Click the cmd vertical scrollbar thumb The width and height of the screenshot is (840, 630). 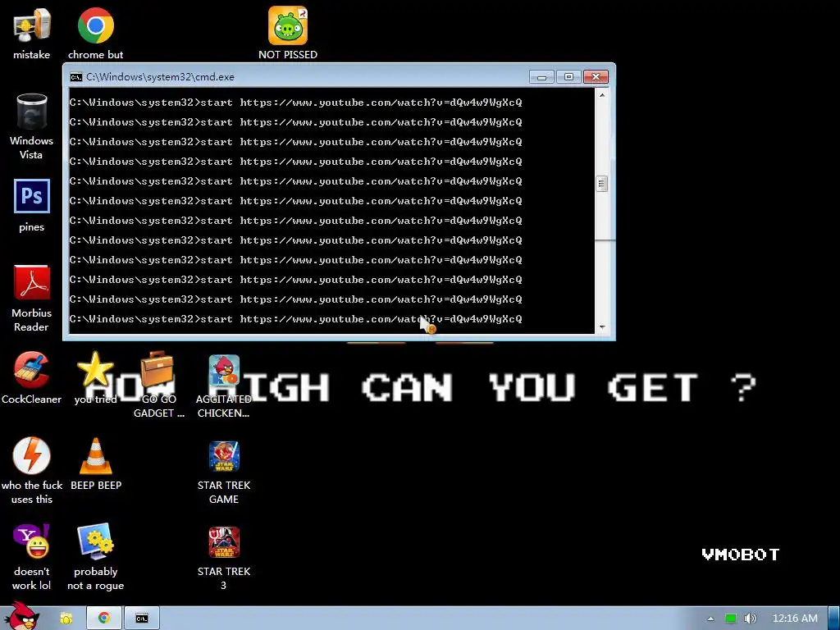click(602, 184)
